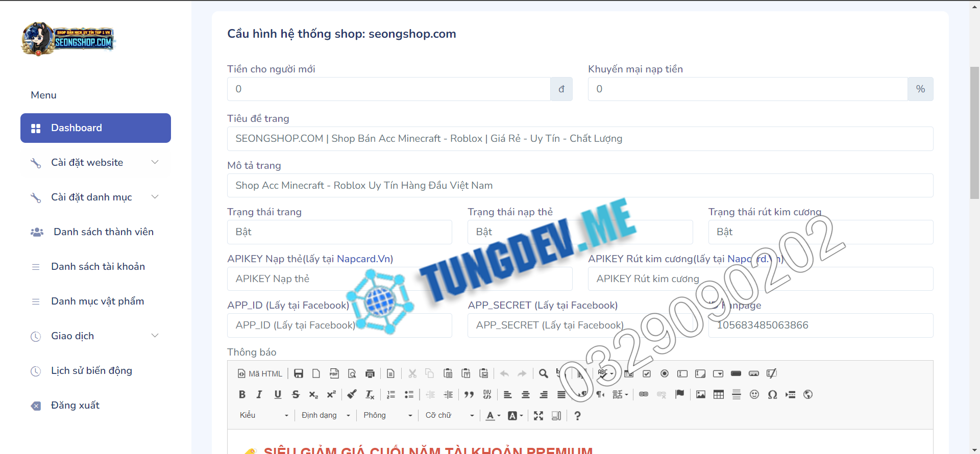The width and height of the screenshot is (980, 454).
Task: Insert a selection field form element
Action: coord(718,373)
